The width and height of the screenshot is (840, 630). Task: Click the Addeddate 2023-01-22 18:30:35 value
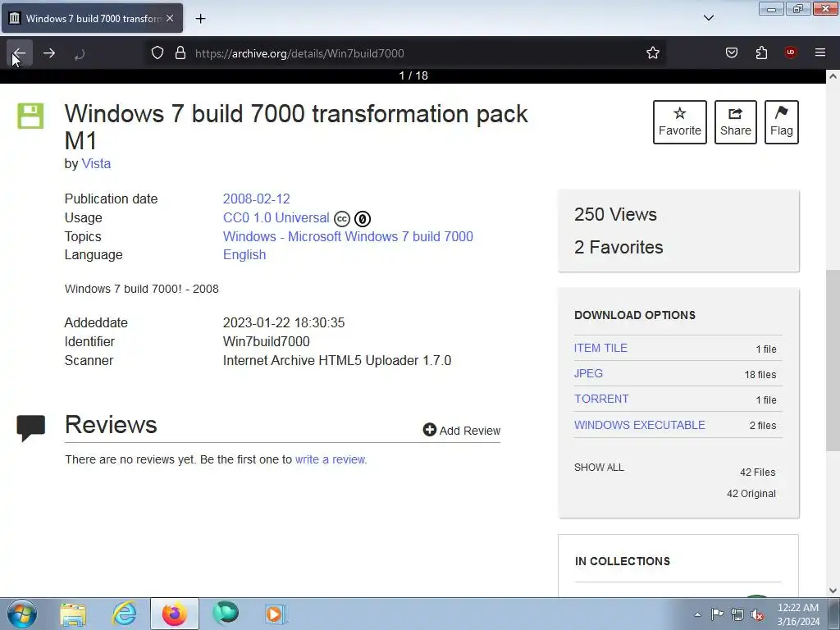point(284,322)
